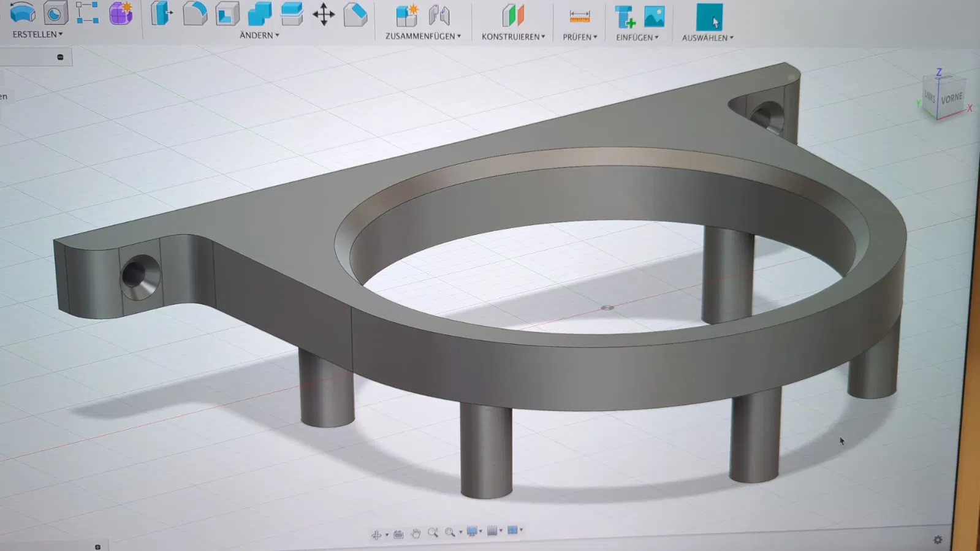Select the mounting hole on the right tab
The image size is (980, 551).
(x=767, y=117)
